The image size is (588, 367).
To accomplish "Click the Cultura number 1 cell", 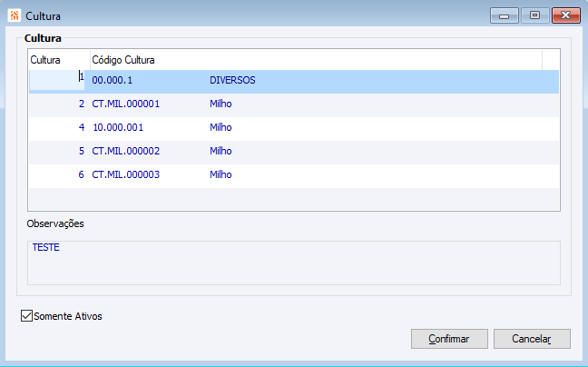I will [57, 80].
